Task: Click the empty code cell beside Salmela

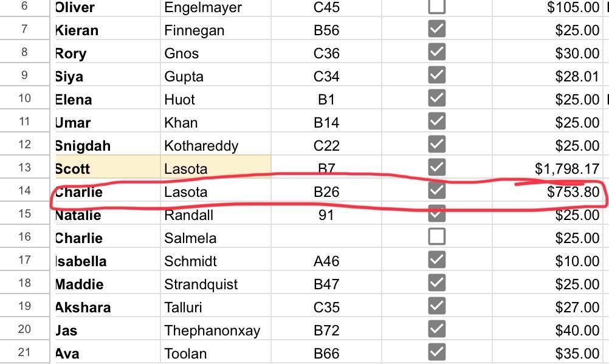Action: coord(326,238)
